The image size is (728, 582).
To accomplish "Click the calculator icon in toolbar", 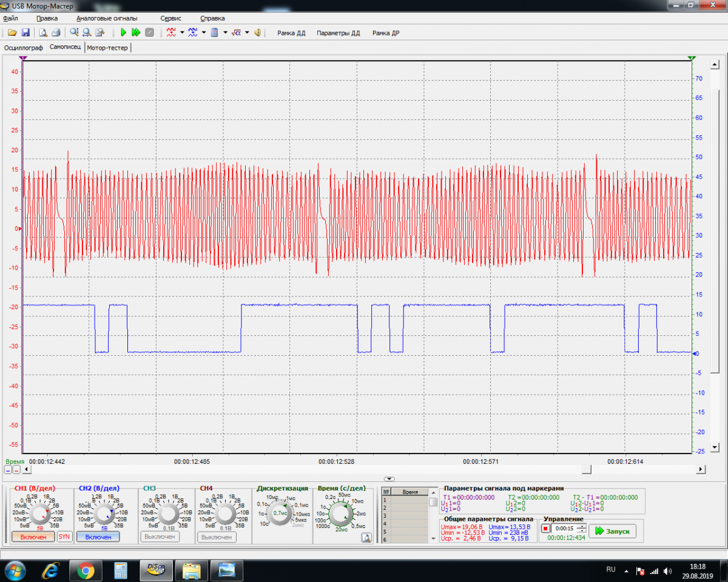I will tap(214, 33).
